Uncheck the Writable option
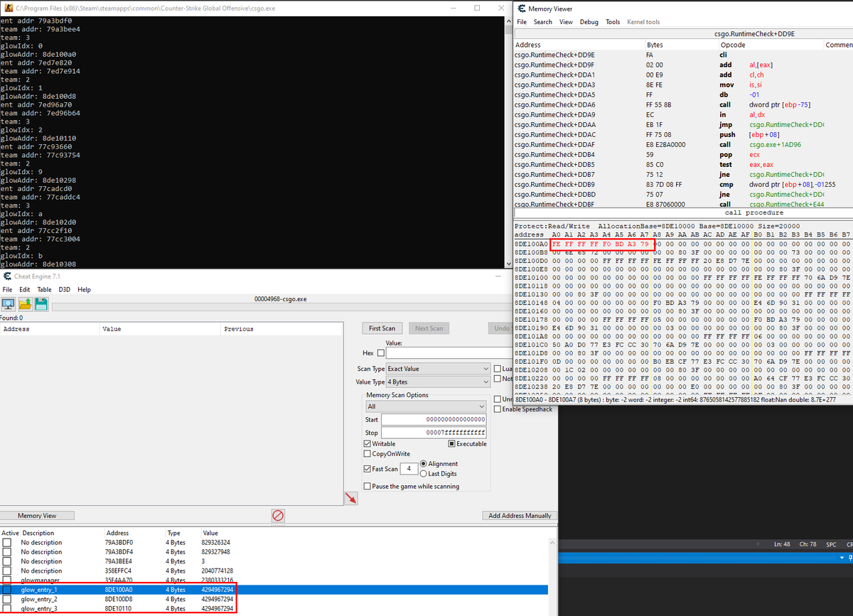Image resolution: width=853 pixels, height=616 pixels. click(x=367, y=443)
